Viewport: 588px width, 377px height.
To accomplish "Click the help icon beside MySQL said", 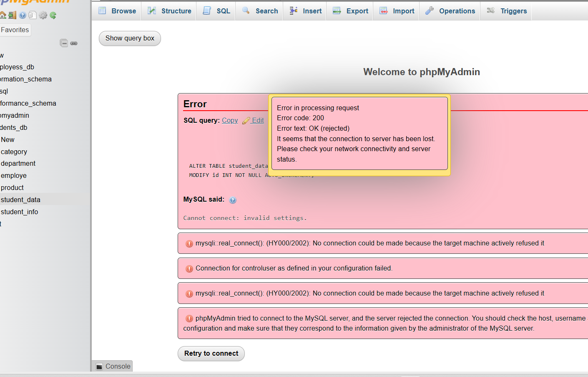I will pos(233,200).
